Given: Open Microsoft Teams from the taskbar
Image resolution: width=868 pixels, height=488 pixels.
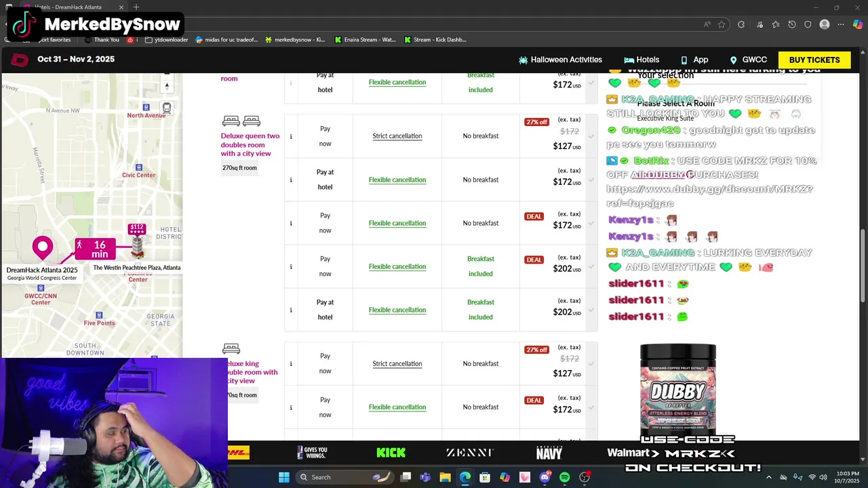Looking at the screenshot, I should click(x=425, y=477).
